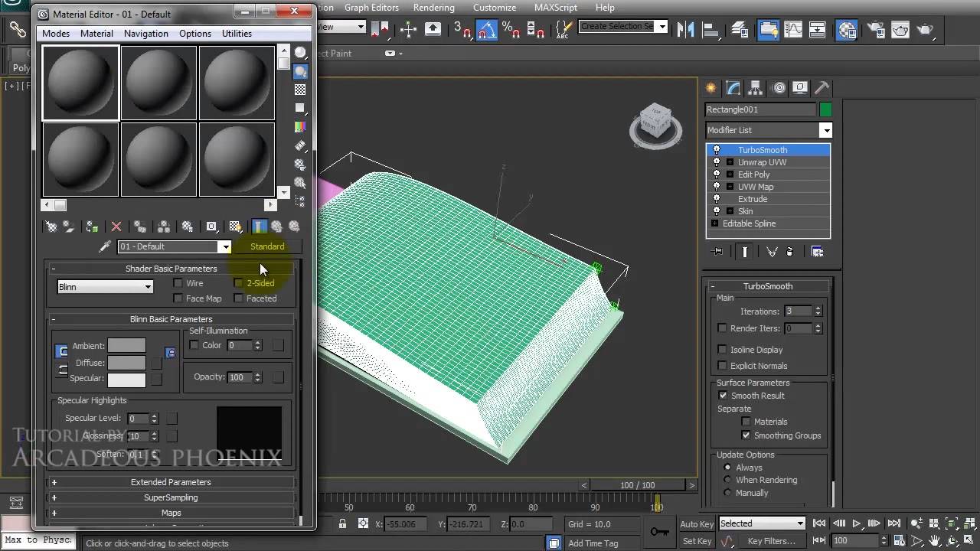Click the Standard material type button
980x551 pixels.
click(x=267, y=246)
